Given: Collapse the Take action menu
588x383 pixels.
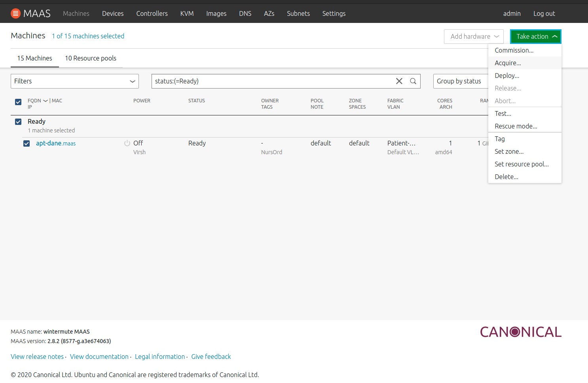Looking at the screenshot, I should pos(535,36).
